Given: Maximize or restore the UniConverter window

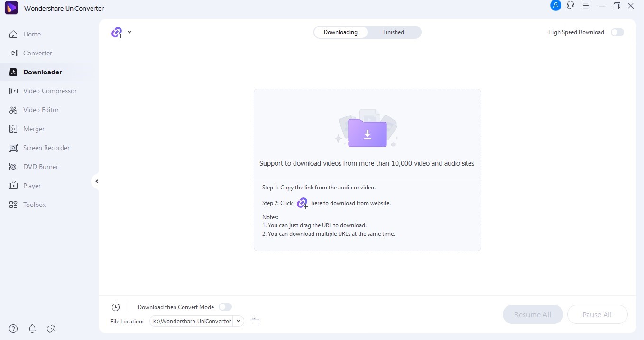Looking at the screenshot, I should coord(616,6).
